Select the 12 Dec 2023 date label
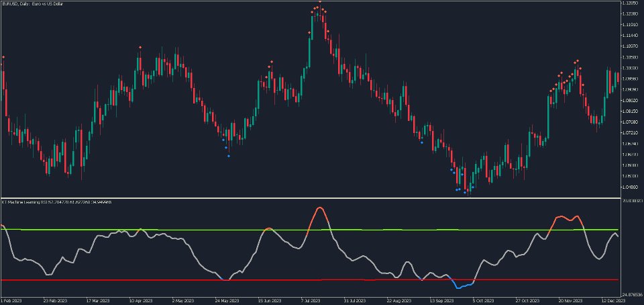 click(614, 300)
